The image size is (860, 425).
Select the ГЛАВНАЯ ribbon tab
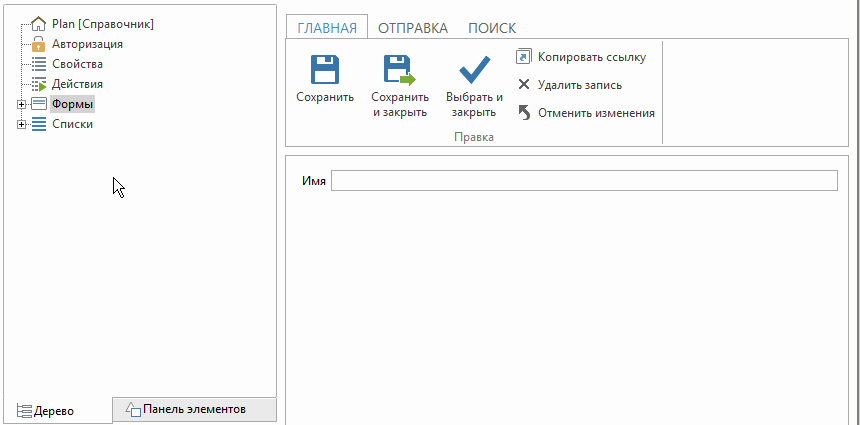tap(327, 28)
